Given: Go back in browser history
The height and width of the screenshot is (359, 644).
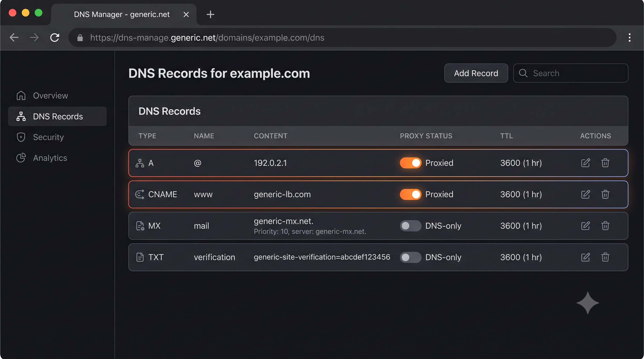Looking at the screenshot, I should click(x=14, y=38).
